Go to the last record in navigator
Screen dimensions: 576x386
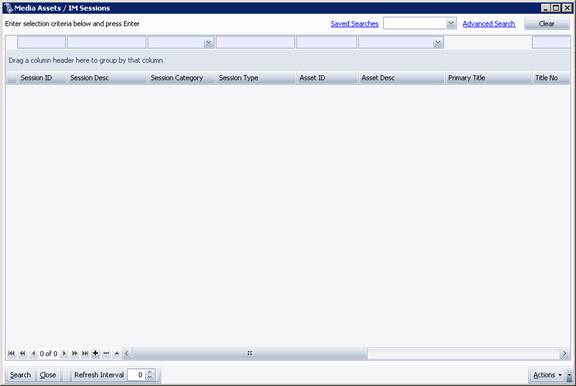click(x=85, y=353)
